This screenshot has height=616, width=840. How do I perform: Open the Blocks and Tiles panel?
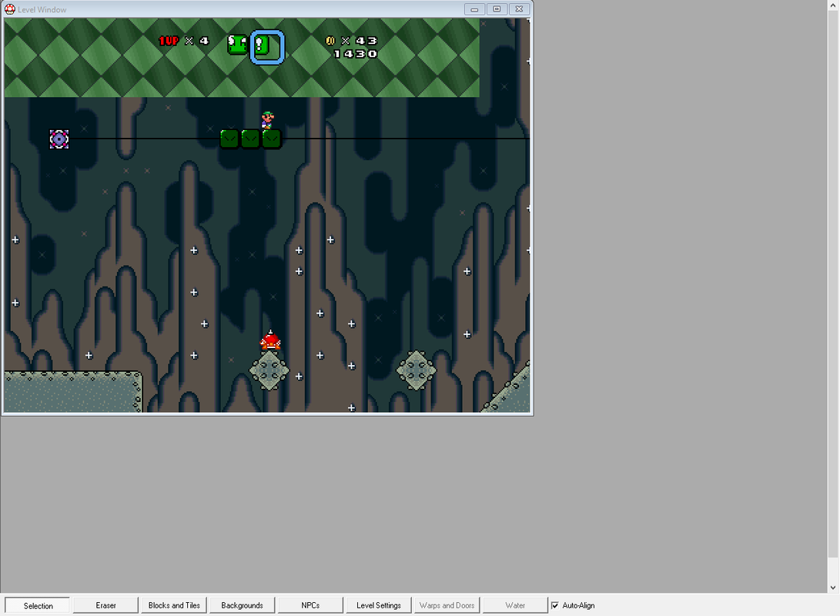(x=174, y=605)
